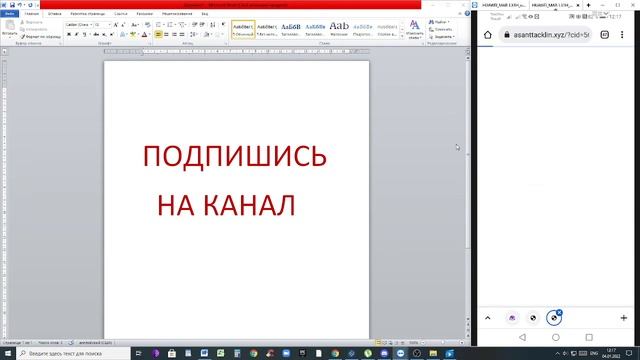
Task: Apply the large 'Aab' title style
Action: 339,29
